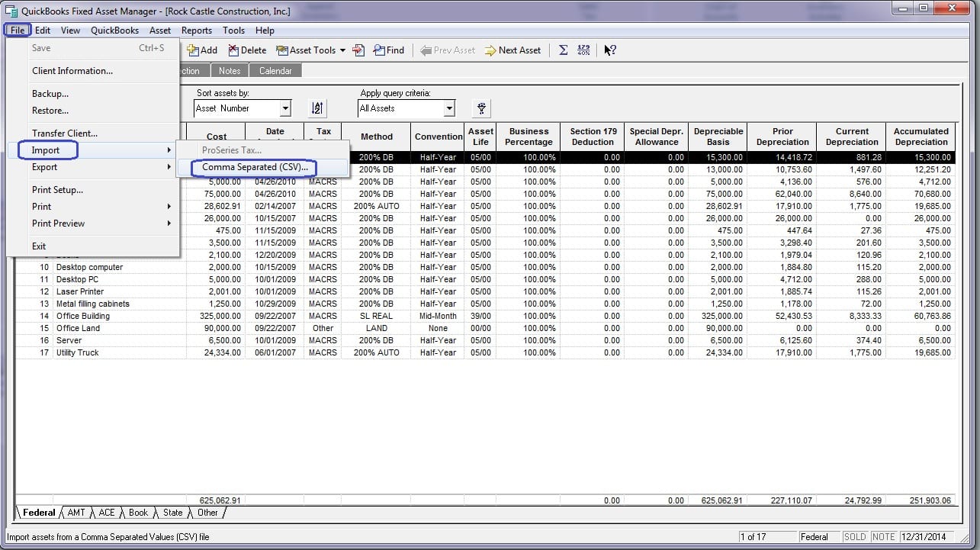Screen dimensions: 980x550
Task: Click the A-Z sort order button
Action: click(x=317, y=108)
